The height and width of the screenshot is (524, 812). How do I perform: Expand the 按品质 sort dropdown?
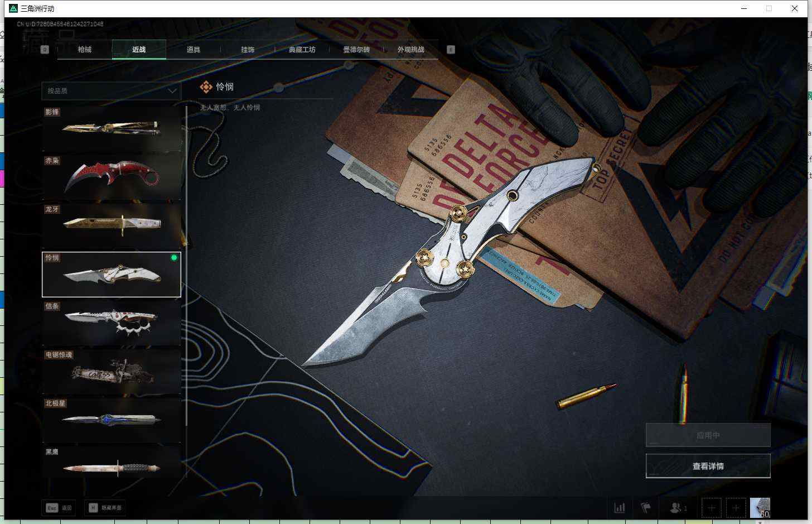pos(111,90)
